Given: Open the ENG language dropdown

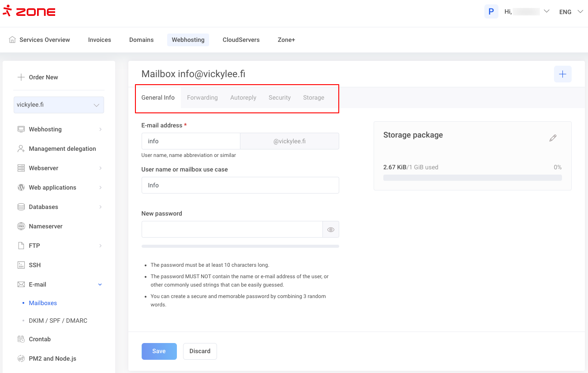Looking at the screenshot, I should click(x=571, y=12).
